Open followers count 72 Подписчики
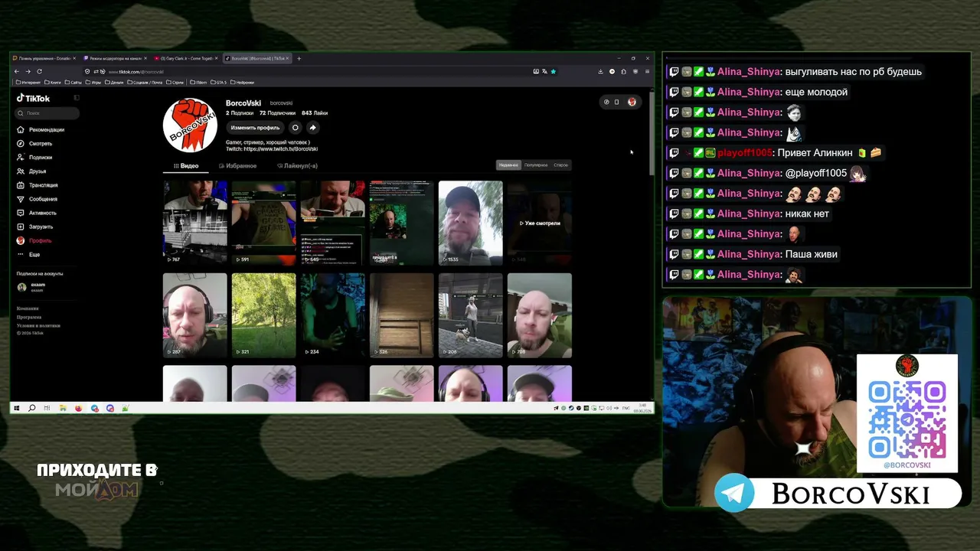980x551 pixels. (x=277, y=112)
